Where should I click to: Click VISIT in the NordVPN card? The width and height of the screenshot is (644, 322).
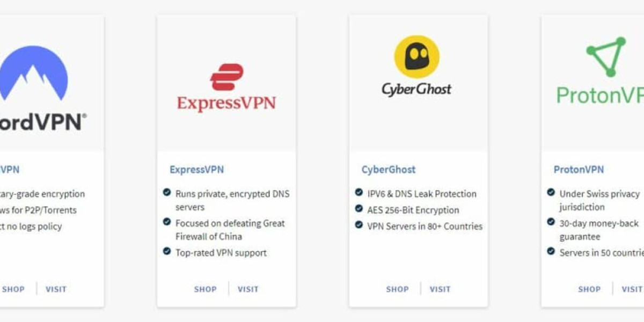click(56, 289)
